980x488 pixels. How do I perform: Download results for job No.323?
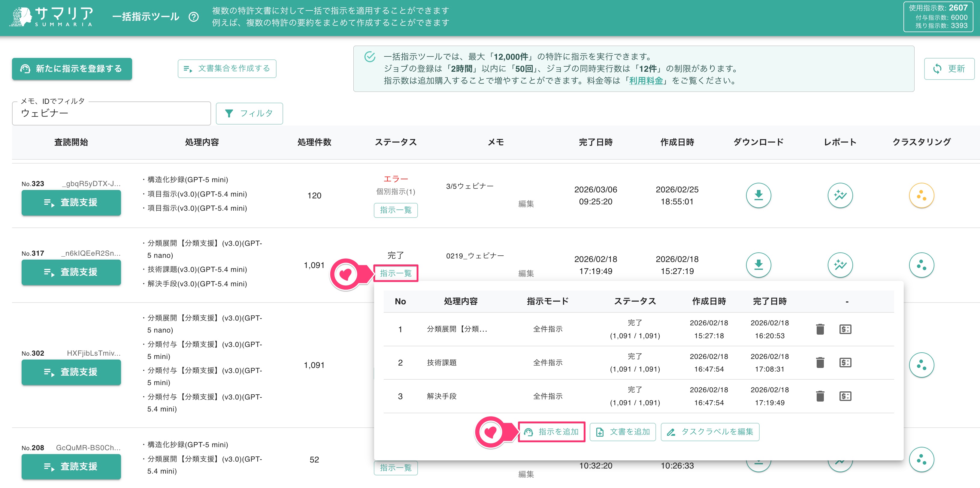pos(758,195)
